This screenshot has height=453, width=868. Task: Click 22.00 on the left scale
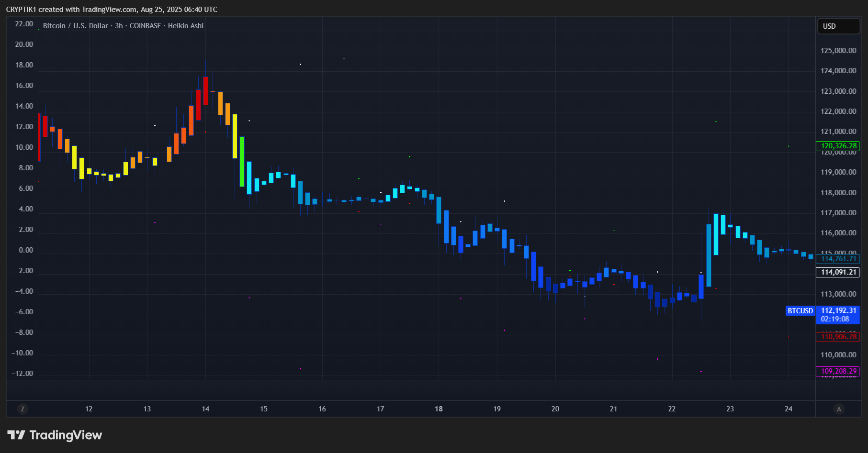click(x=24, y=24)
